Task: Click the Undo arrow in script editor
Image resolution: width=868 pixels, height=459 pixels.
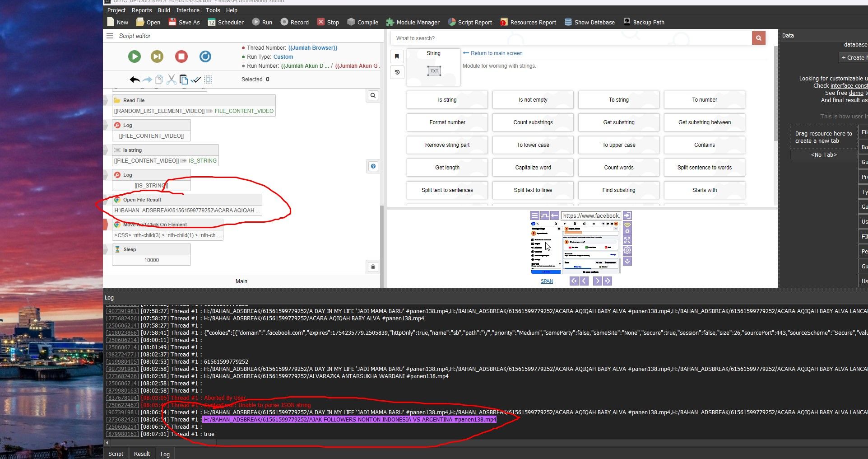Action: click(135, 80)
